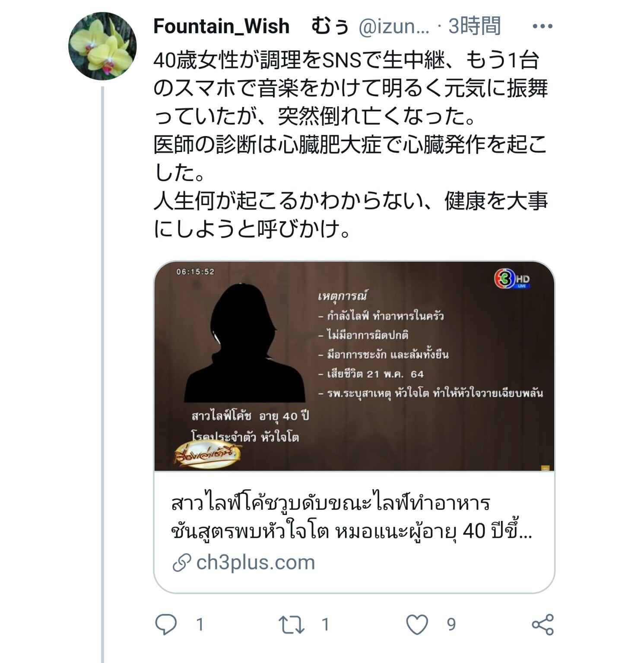Screen dimensions: 644x663
Task: Click the 3時間 timestamp
Action: [474, 26]
